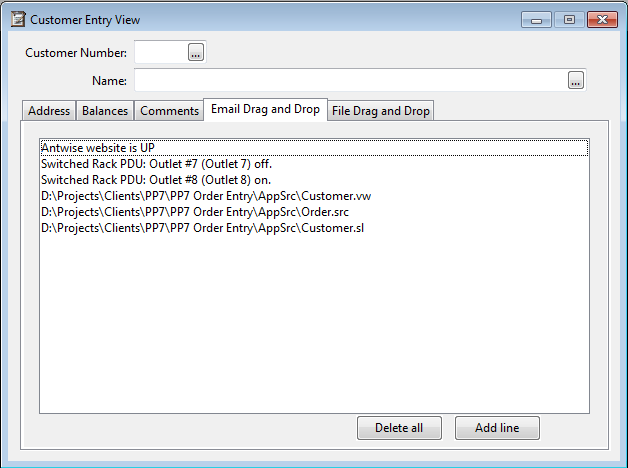The image size is (628, 468).
Task: Select the Email Drag and Drop tab
Action: (x=266, y=109)
